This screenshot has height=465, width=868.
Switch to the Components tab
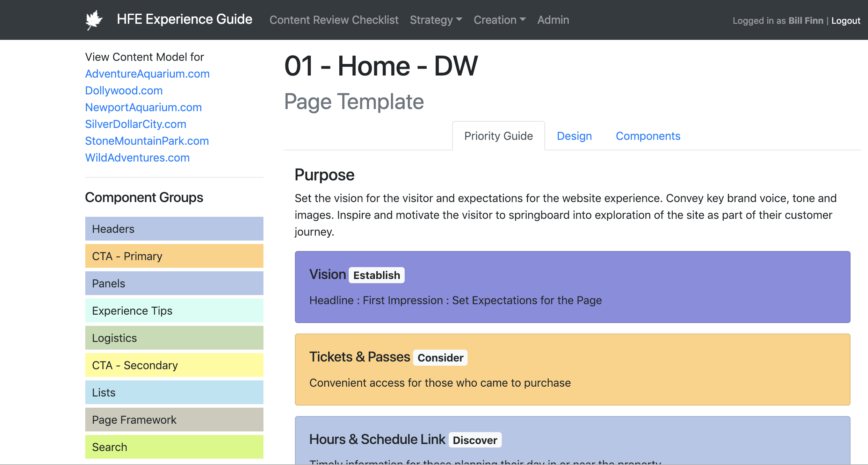click(x=648, y=136)
